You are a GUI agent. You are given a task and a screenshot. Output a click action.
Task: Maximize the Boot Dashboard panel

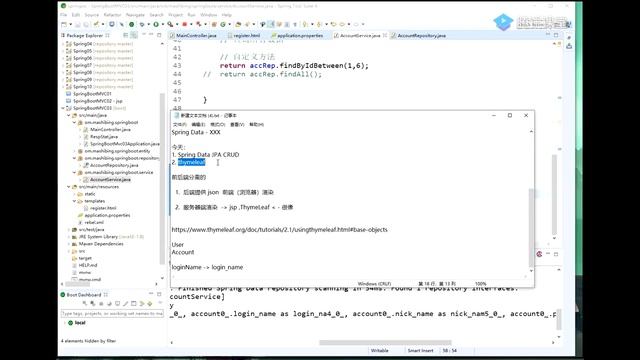point(159,294)
